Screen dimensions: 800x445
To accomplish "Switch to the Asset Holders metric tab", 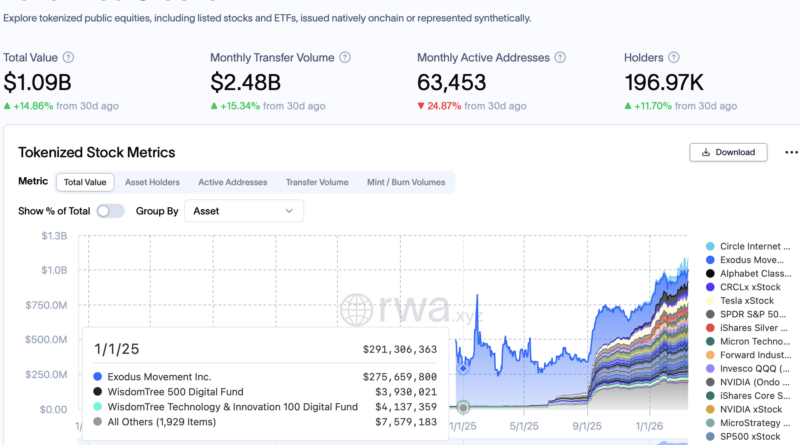I will pyautogui.click(x=152, y=182).
